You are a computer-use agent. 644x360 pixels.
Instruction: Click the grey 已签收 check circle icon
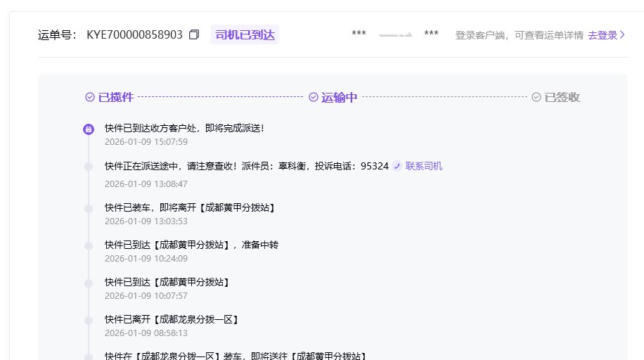tap(536, 98)
